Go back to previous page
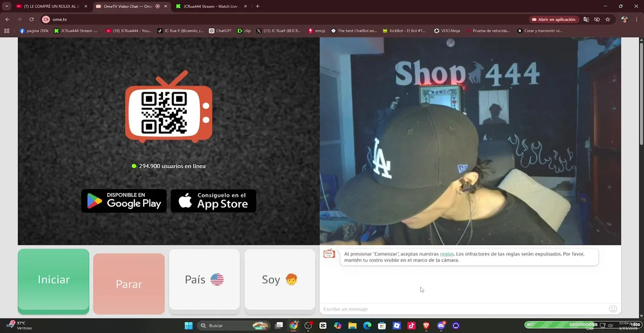The width and height of the screenshot is (644, 333). click(x=7, y=19)
